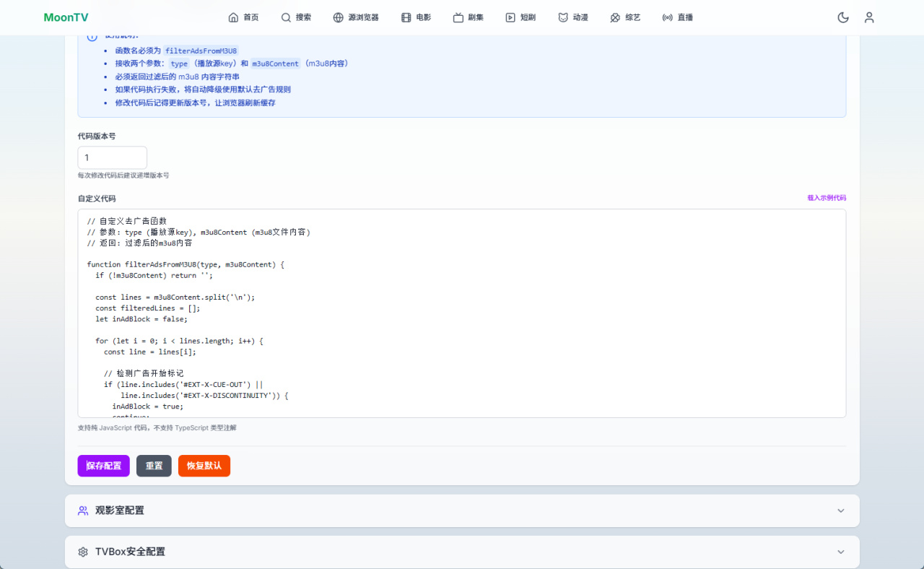Click the inline code tag m3u8Content
This screenshot has height=569, width=924.
pyautogui.click(x=275, y=64)
